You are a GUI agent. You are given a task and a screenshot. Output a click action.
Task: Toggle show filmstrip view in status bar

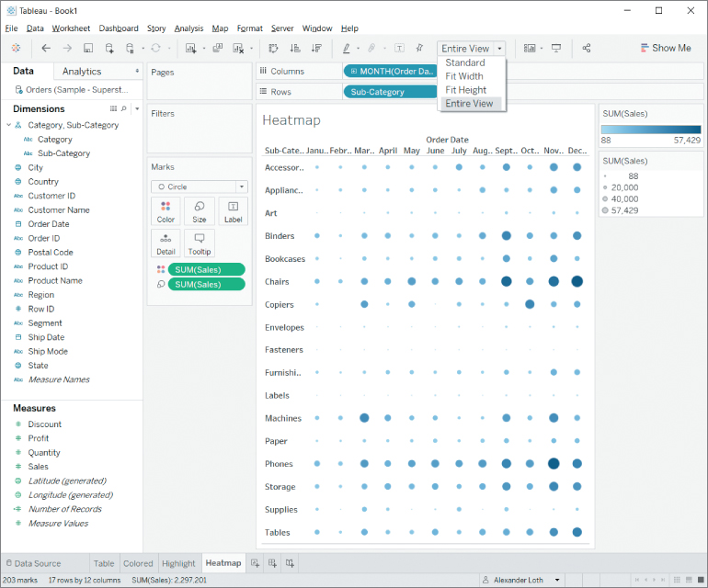pyautogui.click(x=689, y=580)
